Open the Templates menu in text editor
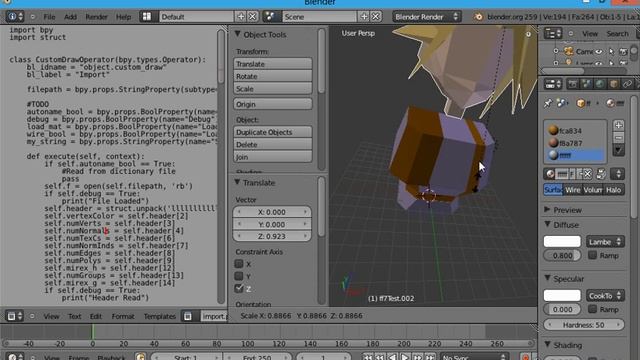 (x=160, y=316)
